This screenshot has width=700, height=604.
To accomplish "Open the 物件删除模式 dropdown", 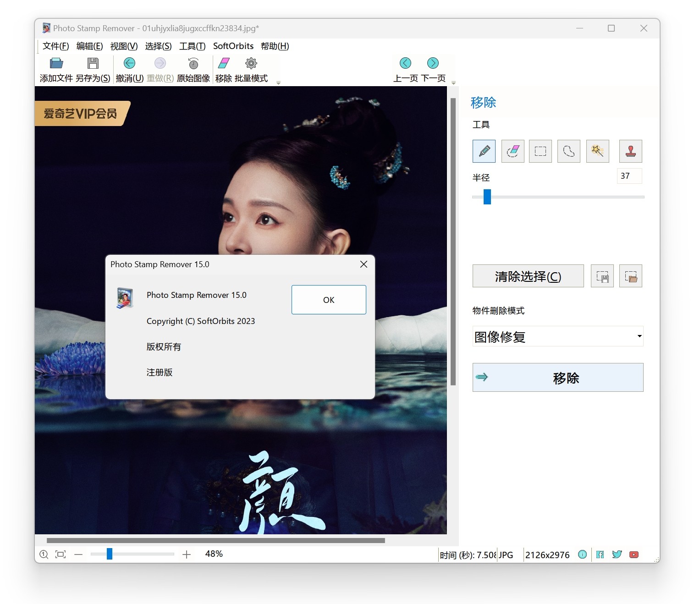I will point(558,336).
